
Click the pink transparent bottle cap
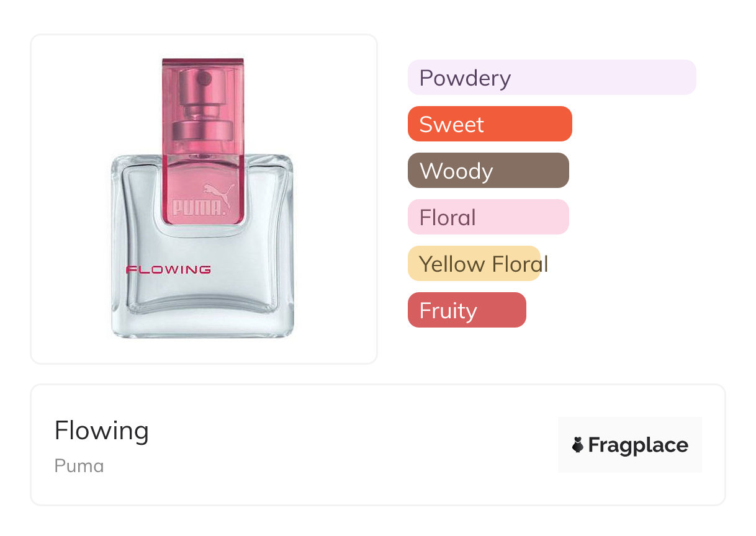203,124
